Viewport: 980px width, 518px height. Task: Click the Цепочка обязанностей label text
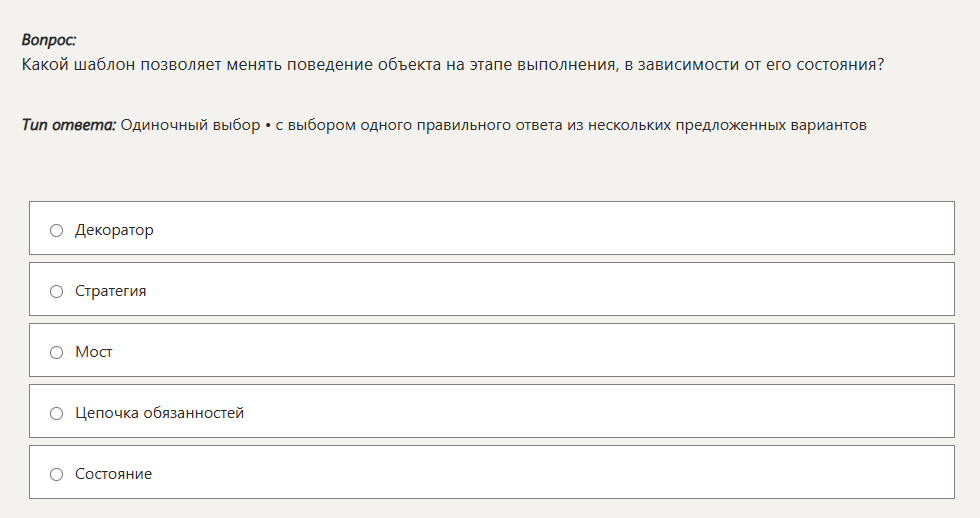pos(159,413)
